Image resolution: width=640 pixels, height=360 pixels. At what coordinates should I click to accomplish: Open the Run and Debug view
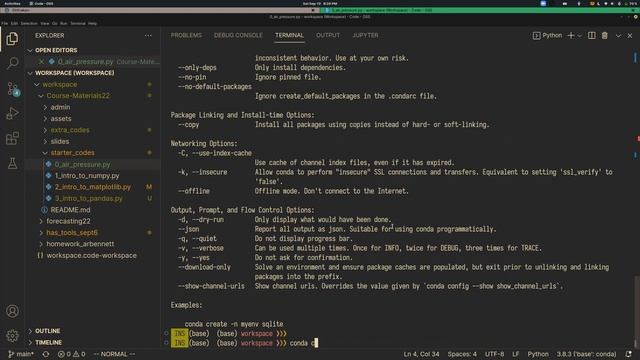[12, 113]
